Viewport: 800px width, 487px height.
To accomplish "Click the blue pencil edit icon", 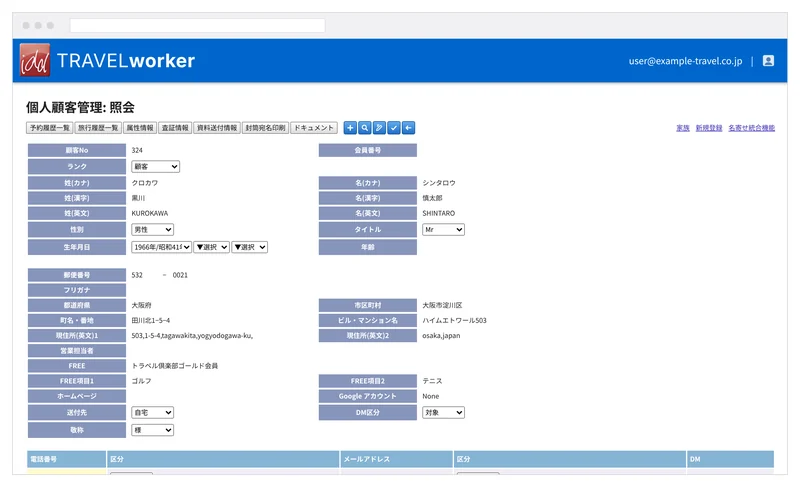I will (x=379, y=128).
